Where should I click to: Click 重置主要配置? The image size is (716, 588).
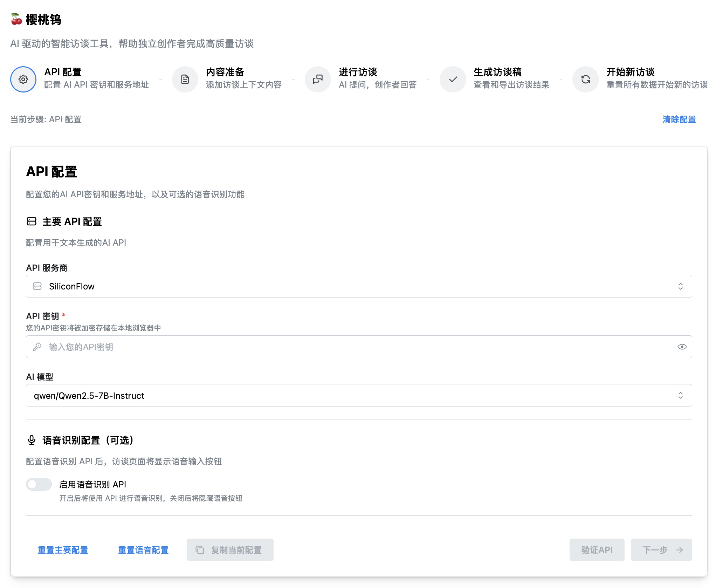63,550
